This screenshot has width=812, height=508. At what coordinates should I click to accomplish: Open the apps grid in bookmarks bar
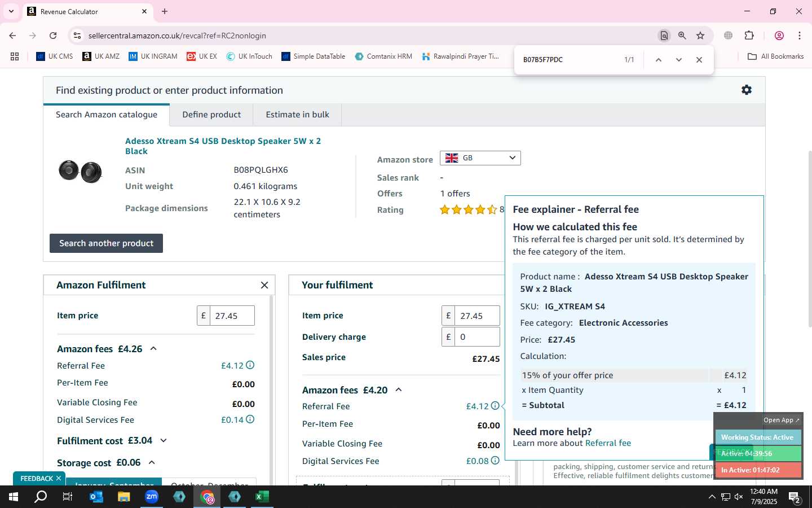15,56
